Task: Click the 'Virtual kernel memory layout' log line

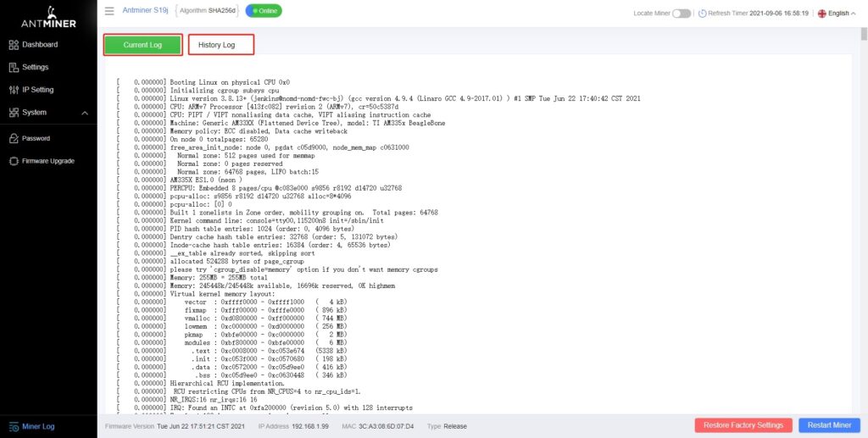Action: pyautogui.click(x=196, y=294)
